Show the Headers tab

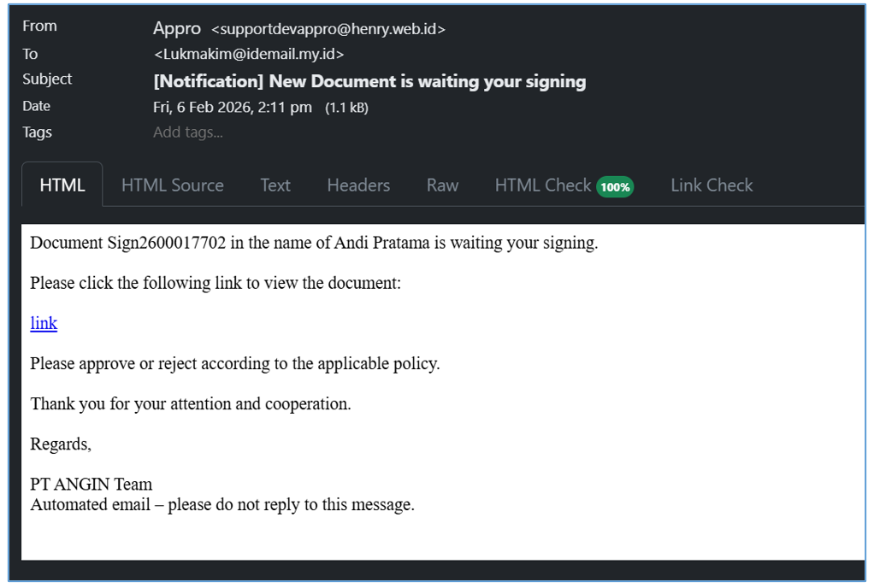[x=358, y=185]
